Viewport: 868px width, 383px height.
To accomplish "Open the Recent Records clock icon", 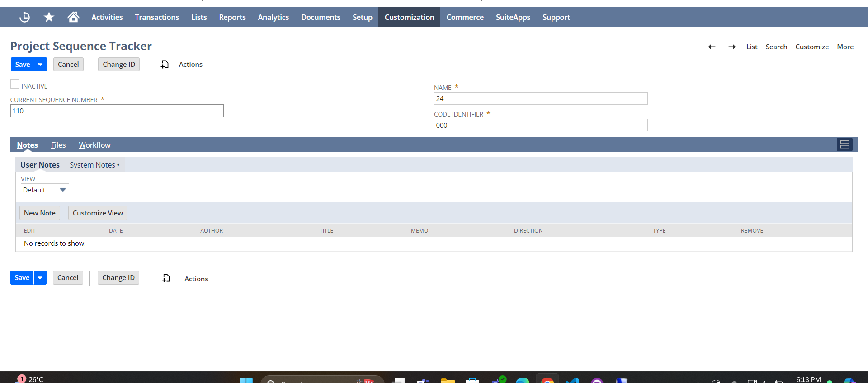I will click(25, 17).
